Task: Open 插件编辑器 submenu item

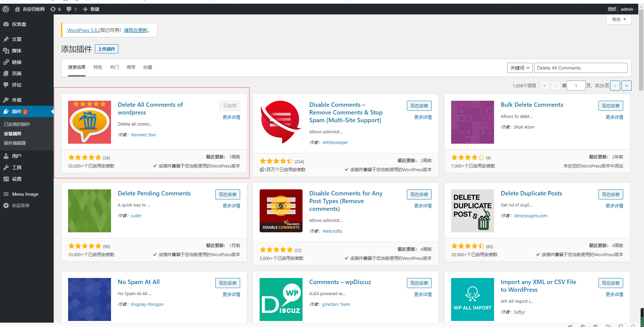Action: tap(15, 143)
